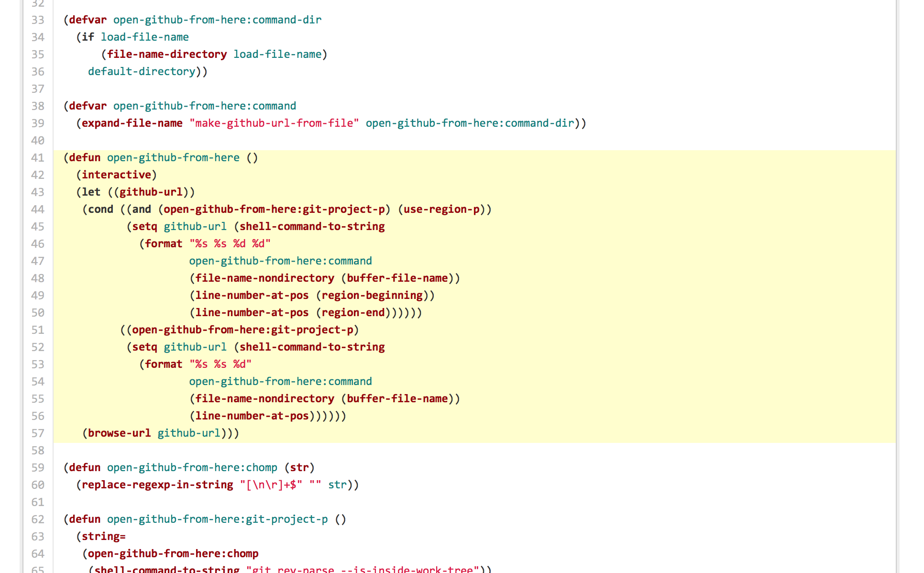Click "make-github-url-from-file" string literal
The width and height of the screenshot is (924, 573).
[x=274, y=123]
